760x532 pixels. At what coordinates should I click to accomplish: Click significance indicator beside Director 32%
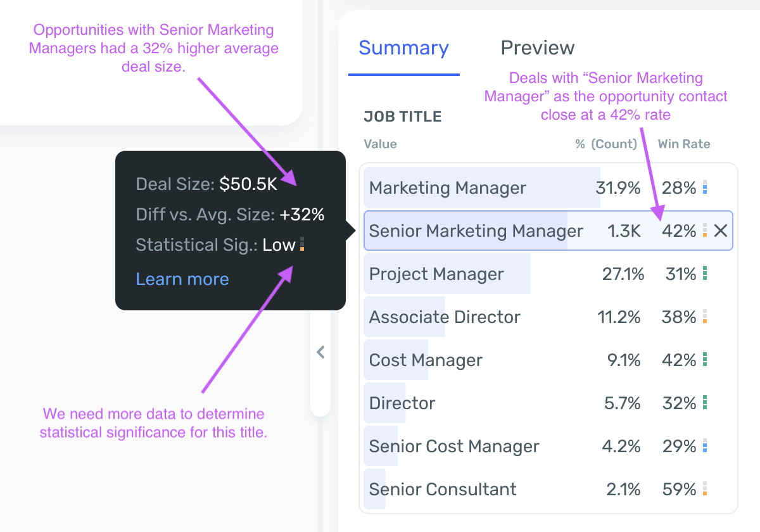tap(705, 403)
